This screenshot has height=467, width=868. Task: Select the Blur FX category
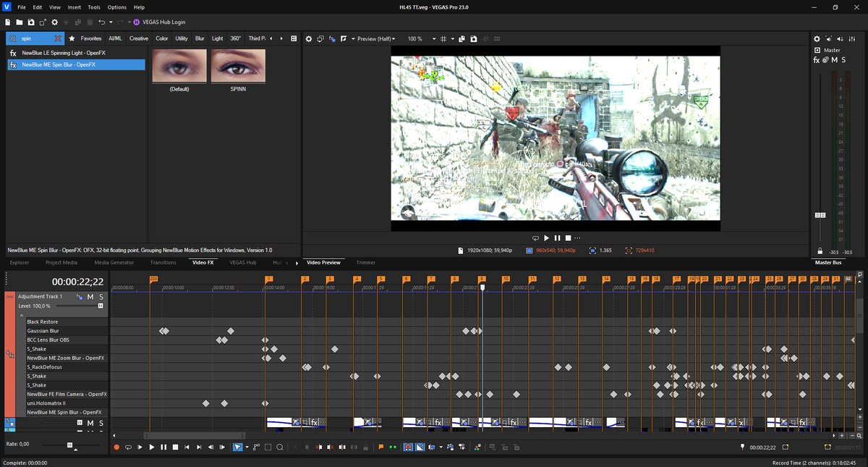click(200, 38)
